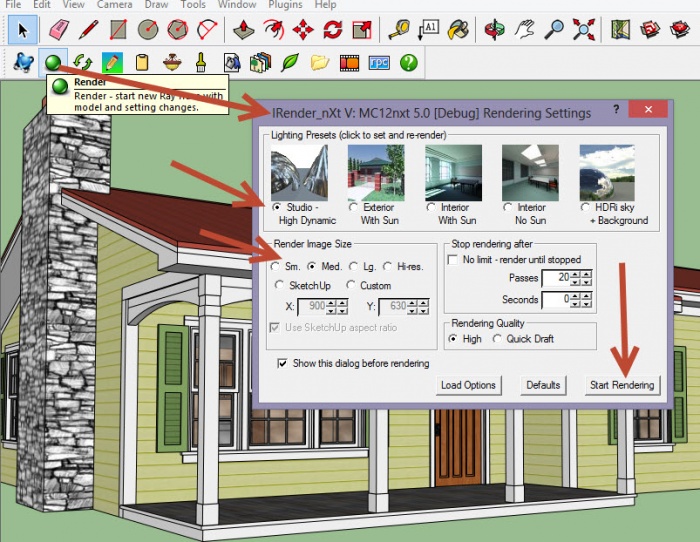This screenshot has height=542, width=700.
Task: Select the Circle drawing tool
Action: [148, 30]
